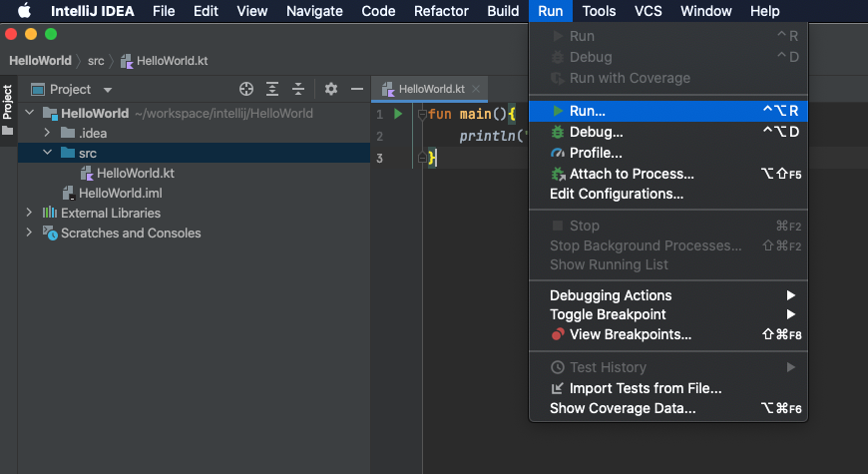Choose Attach to Process... menu item
This screenshot has height=474, width=868.
coord(668,174)
